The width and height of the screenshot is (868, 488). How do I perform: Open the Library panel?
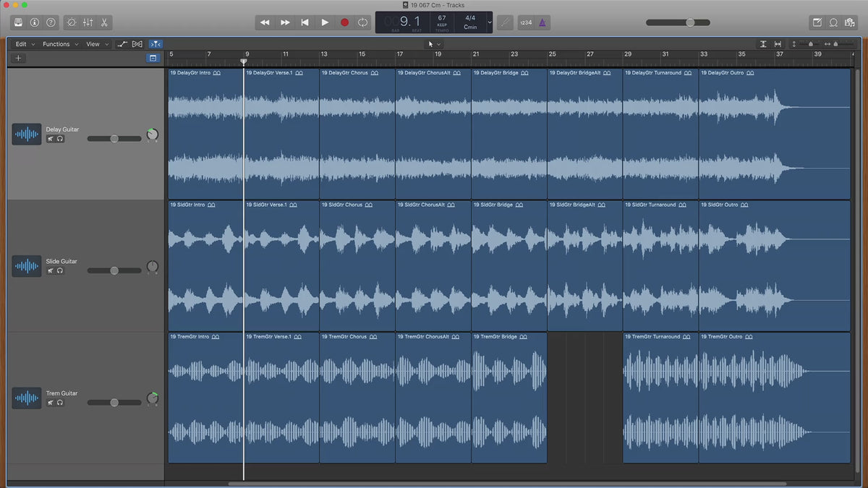click(x=18, y=22)
